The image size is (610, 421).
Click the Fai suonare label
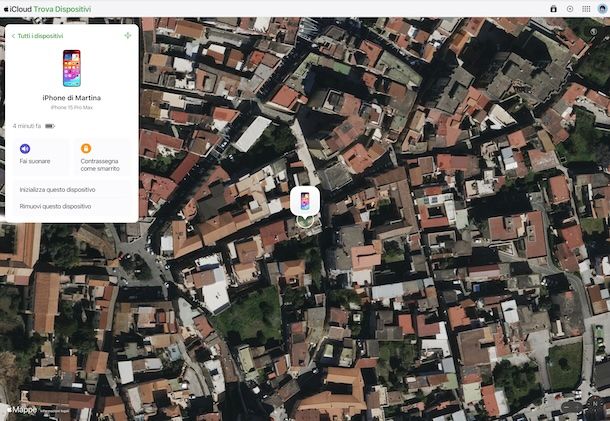click(35, 161)
